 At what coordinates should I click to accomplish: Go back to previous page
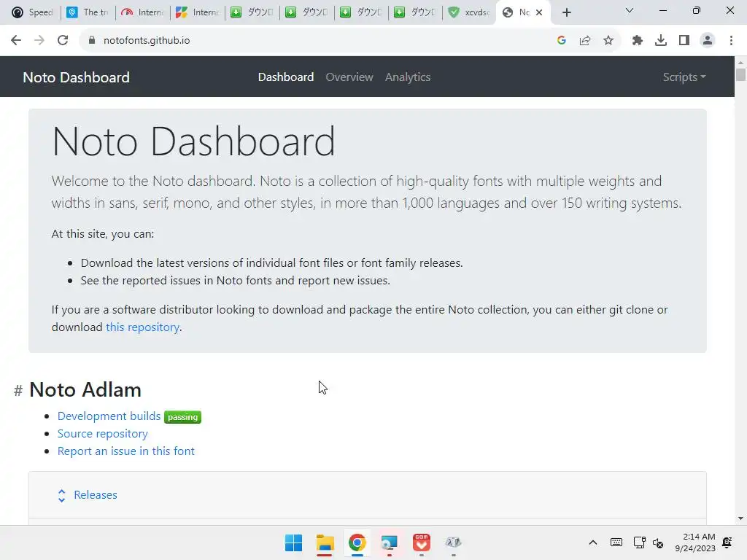(16, 41)
